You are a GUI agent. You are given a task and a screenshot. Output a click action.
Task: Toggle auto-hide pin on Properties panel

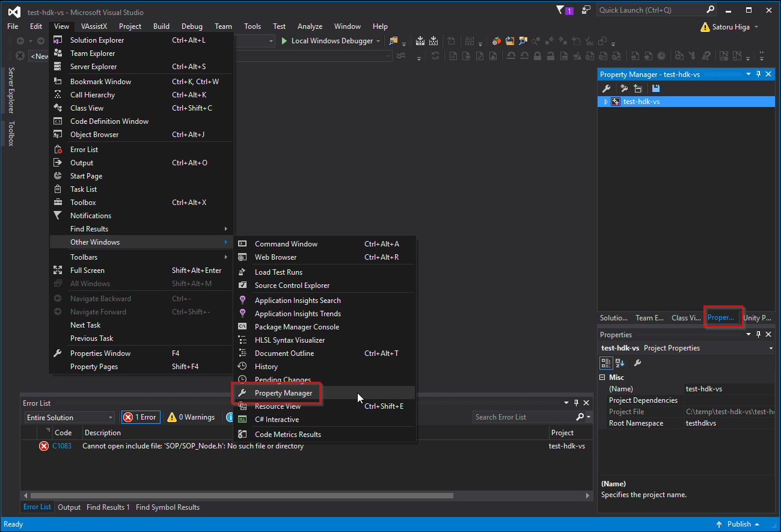coord(759,334)
